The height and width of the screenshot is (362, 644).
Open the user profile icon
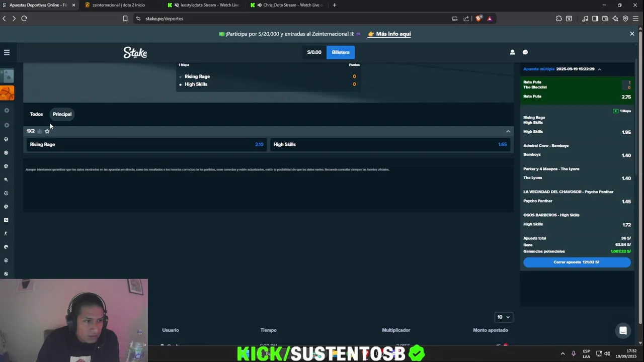tap(512, 52)
